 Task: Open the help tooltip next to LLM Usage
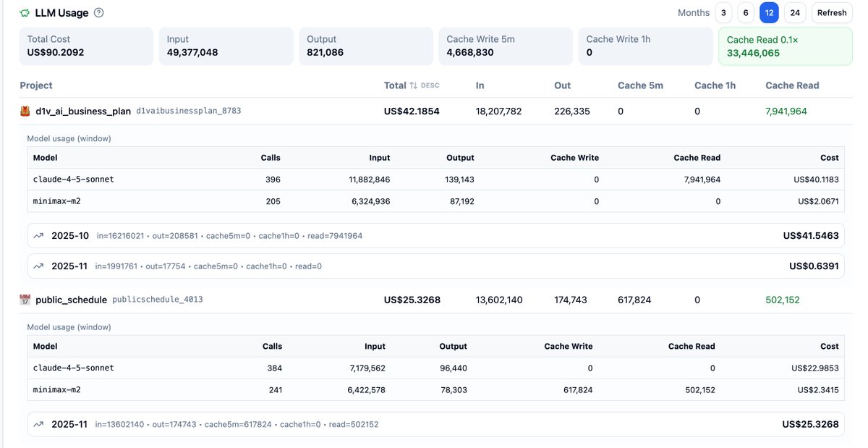point(98,12)
